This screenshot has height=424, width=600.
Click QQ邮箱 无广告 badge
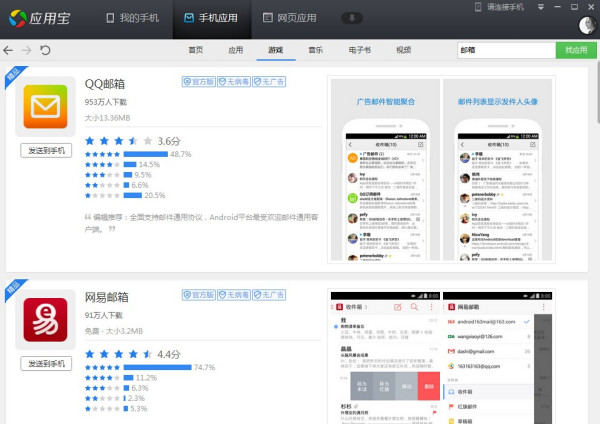click(269, 82)
